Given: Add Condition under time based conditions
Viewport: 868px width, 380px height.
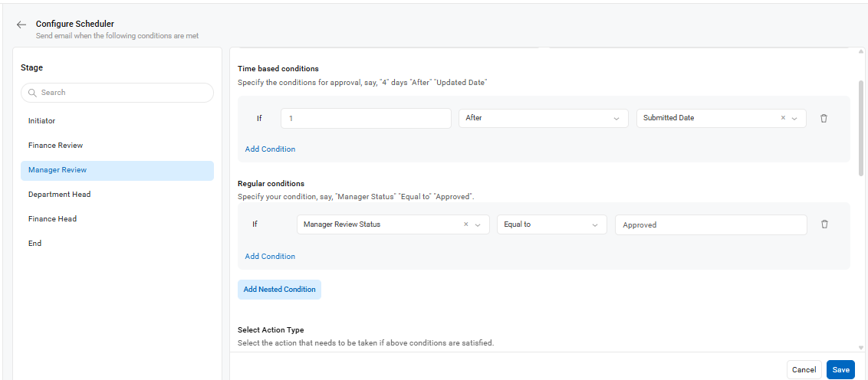Looking at the screenshot, I should (x=270, y=149).
